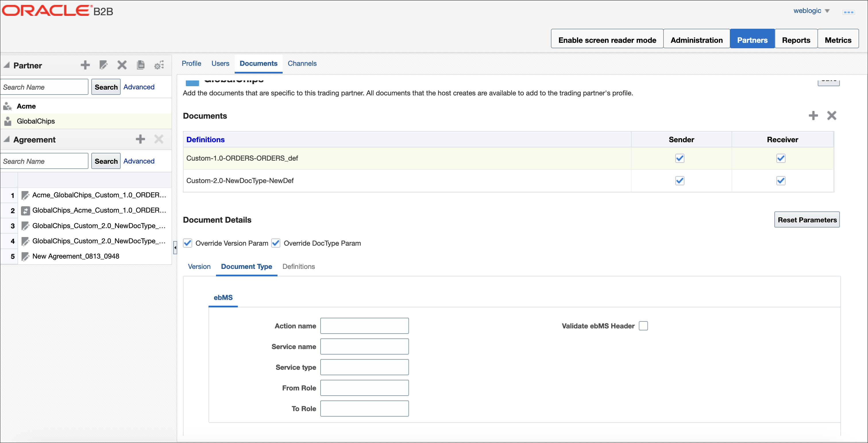This screenshot has width=868, height=443.
Task: Click the Service type input field
Action: click(364, 367)
